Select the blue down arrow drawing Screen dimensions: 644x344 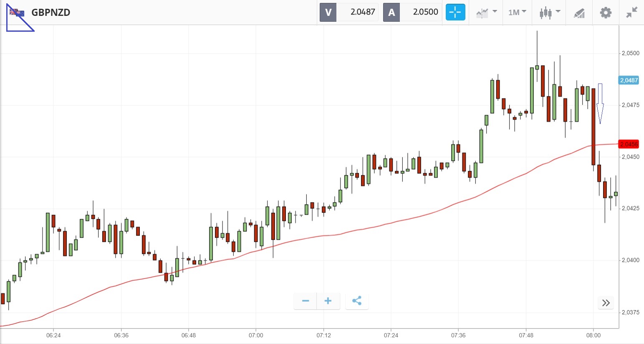[x=600, y=104]
